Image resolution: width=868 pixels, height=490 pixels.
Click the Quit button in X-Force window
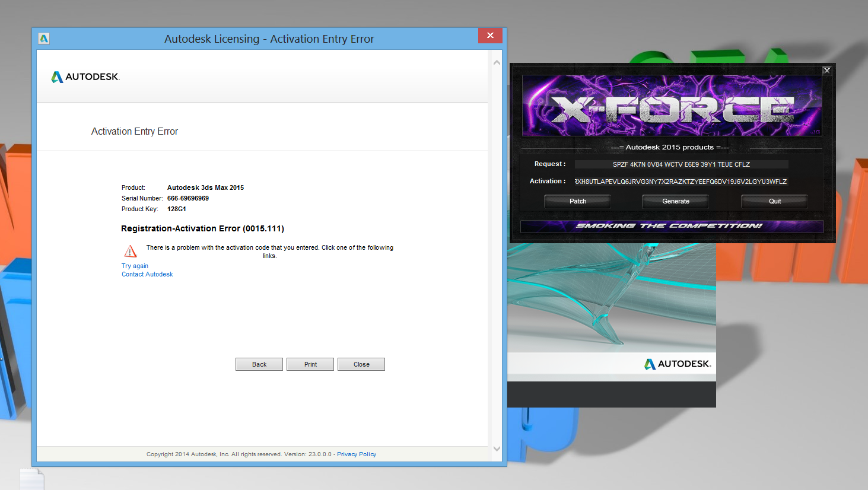point(775,201)
